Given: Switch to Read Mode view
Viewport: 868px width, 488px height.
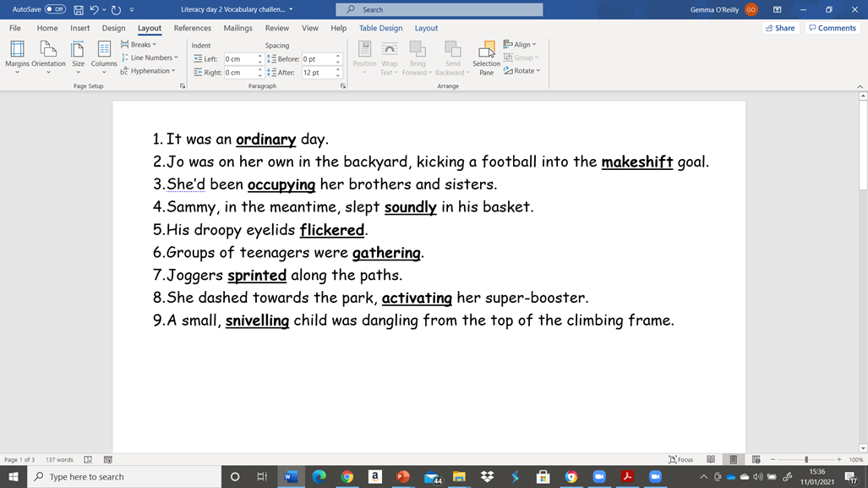Looking at the screenshot, I should 711,460.
